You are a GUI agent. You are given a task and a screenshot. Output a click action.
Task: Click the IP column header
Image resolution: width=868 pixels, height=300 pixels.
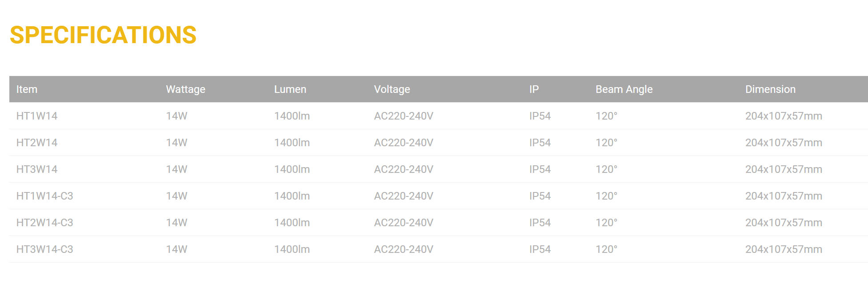click(x=534, y=89)
